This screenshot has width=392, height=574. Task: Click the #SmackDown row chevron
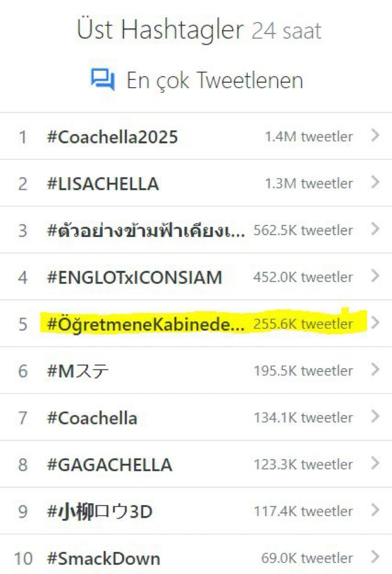click(375, 557)
